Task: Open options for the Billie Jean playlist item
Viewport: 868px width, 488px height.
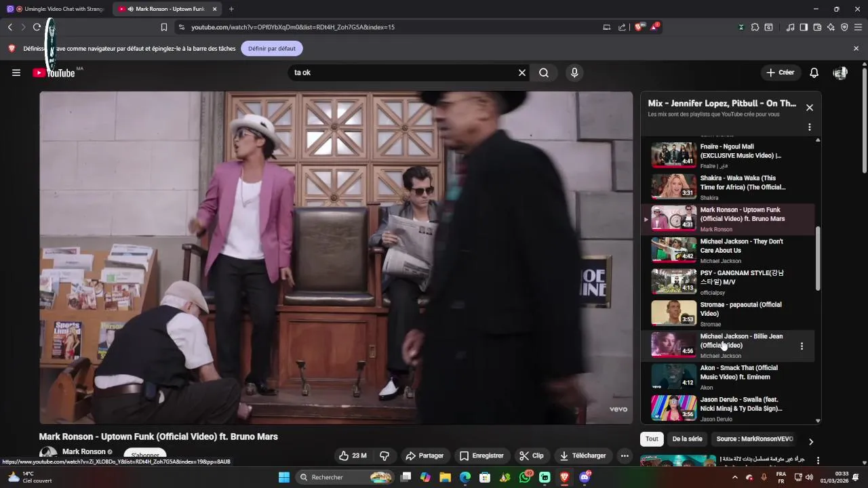Action: point(802,346)
